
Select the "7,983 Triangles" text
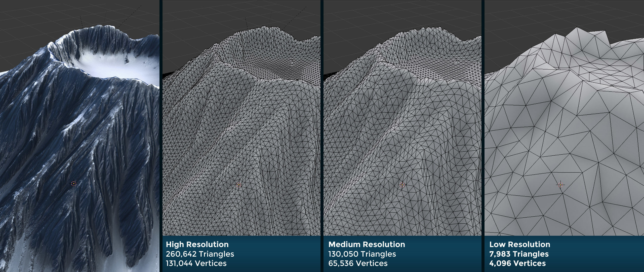[519, 254]
